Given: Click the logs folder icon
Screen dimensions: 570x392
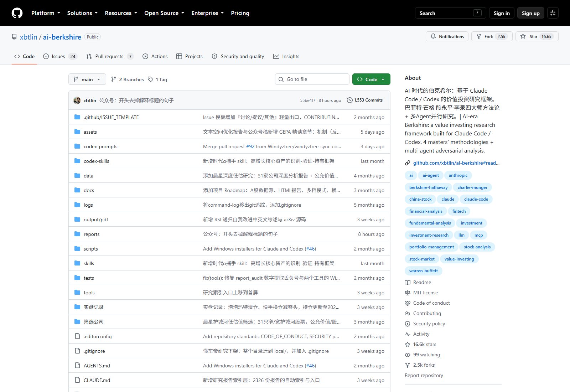Looking at the screenshot, I should point(77,205).
